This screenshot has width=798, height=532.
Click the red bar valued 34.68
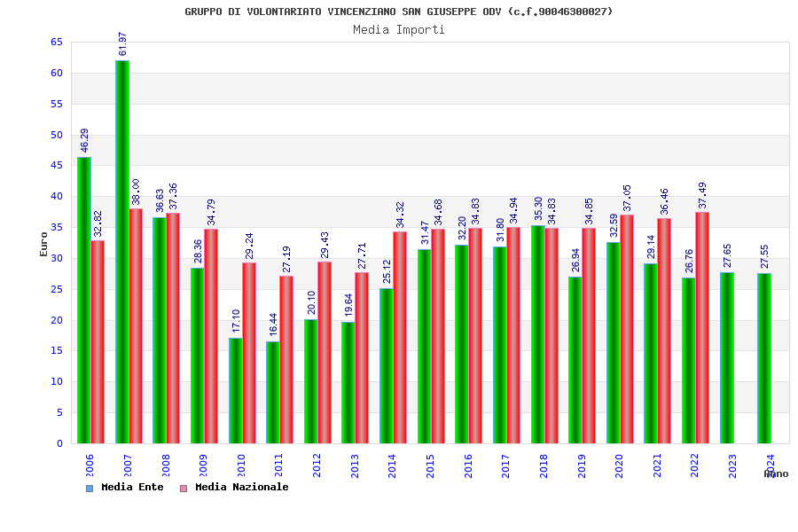pyautogui.click(x=438, y=336)
